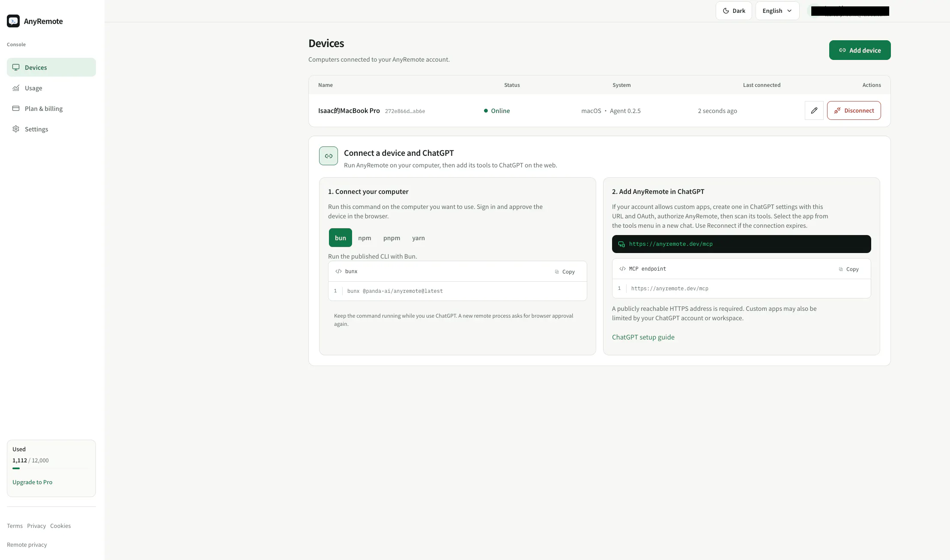Click the Devices page heading
The image size is (950, 560).
click(326, 43)
